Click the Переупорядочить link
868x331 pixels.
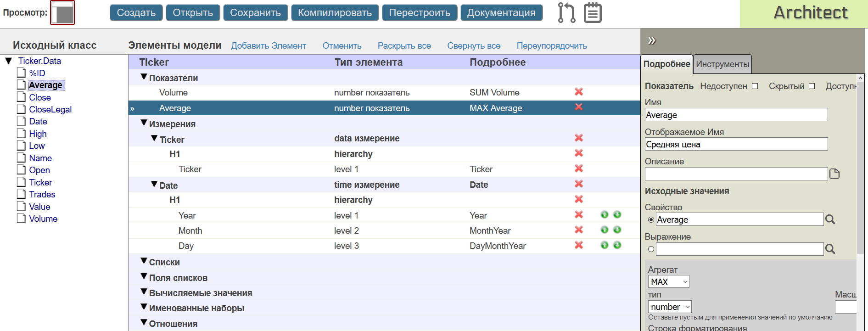[x=552, y=46]
